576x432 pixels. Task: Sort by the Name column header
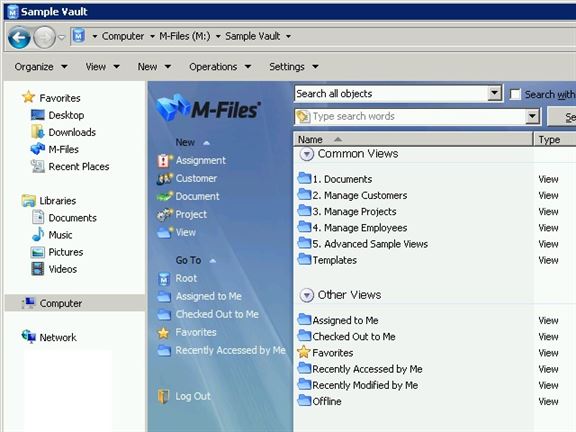pyautogui.click(x=413, y=140)
